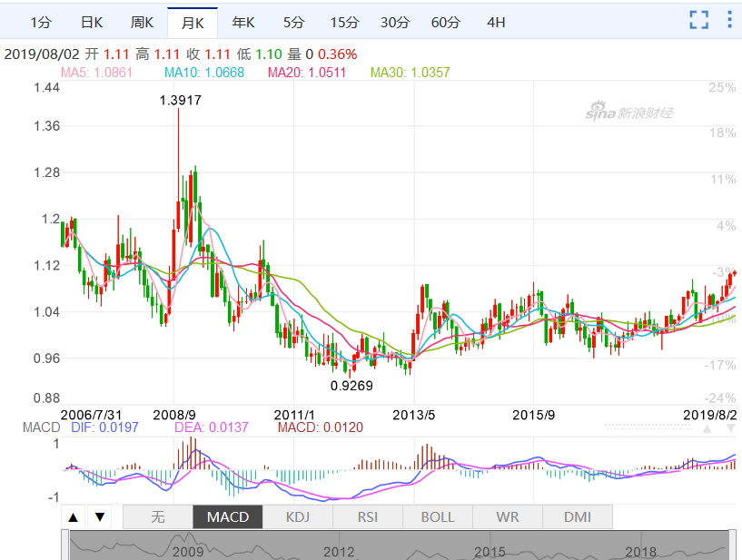This screenshot has width=742, height=560.
Task: Switch to the 日K daily chart tab
Action: coord(92,22)
